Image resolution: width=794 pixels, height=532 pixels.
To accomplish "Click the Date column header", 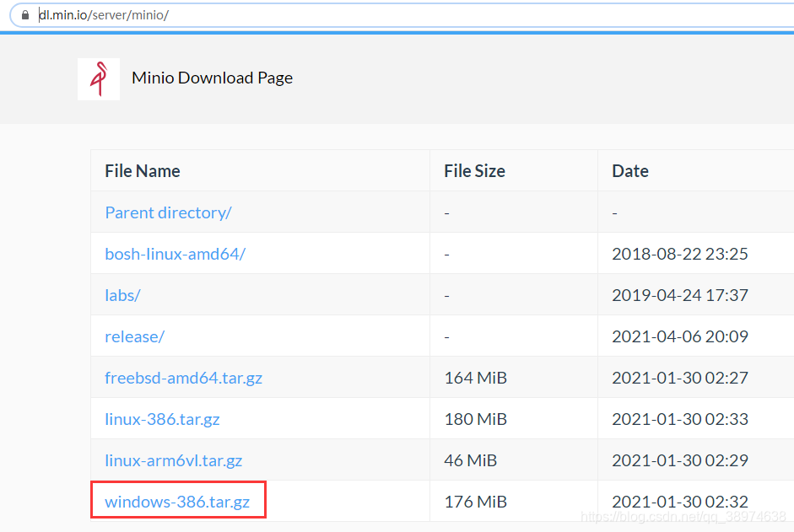I will point(630,170).
